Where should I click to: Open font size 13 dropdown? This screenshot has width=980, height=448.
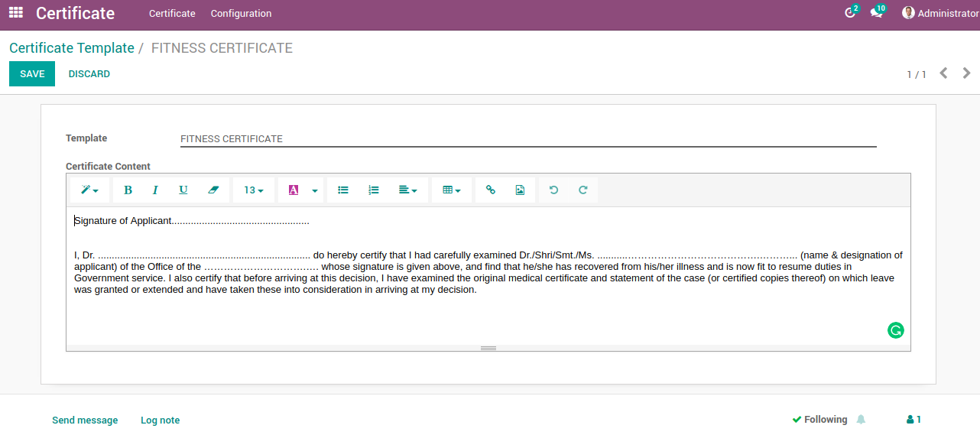[x=254, y=190]
